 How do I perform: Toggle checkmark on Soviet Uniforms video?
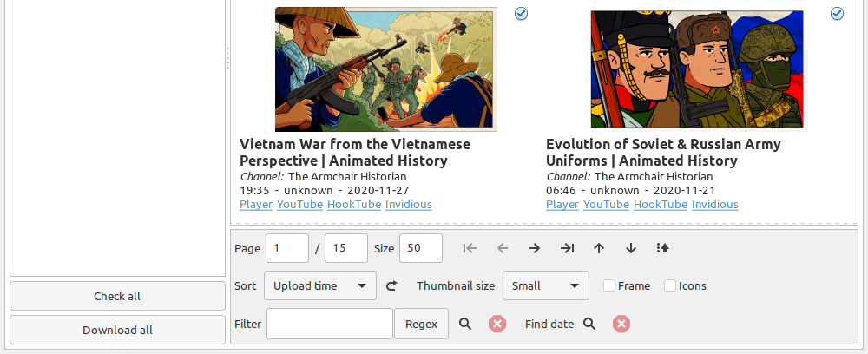coord(837,13)
